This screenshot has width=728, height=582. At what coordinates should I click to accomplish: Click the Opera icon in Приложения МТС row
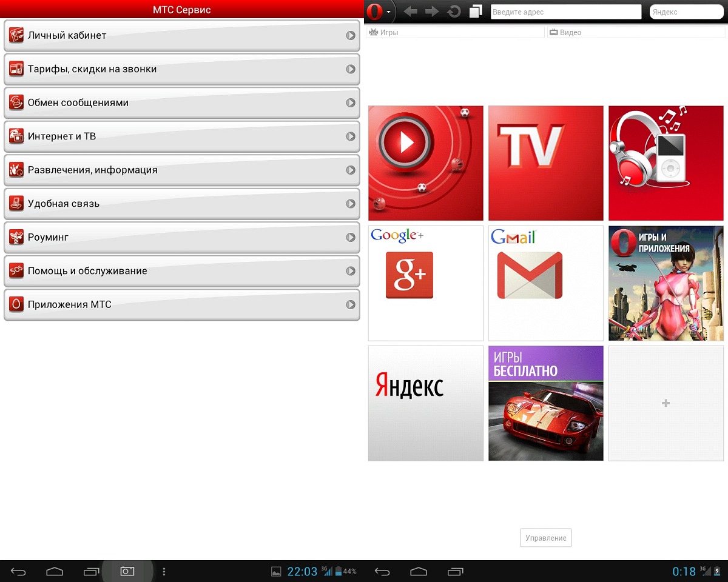[16, 305]
